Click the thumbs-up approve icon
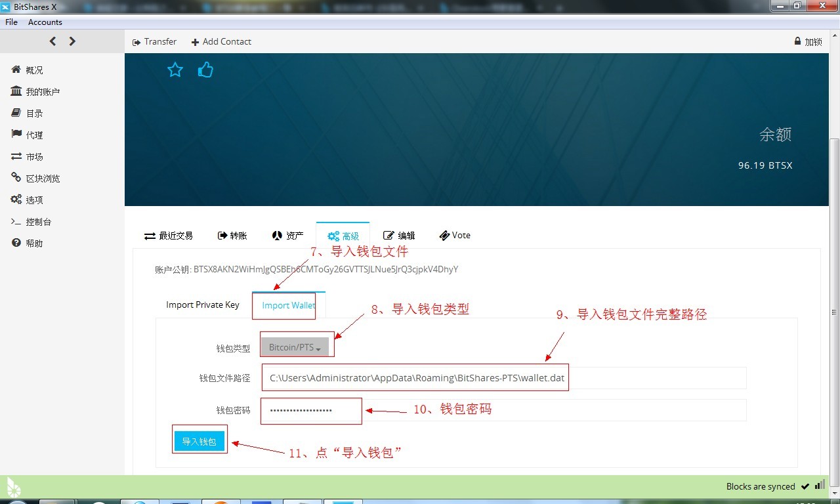The image size is (840, 504). click(205, 70)
